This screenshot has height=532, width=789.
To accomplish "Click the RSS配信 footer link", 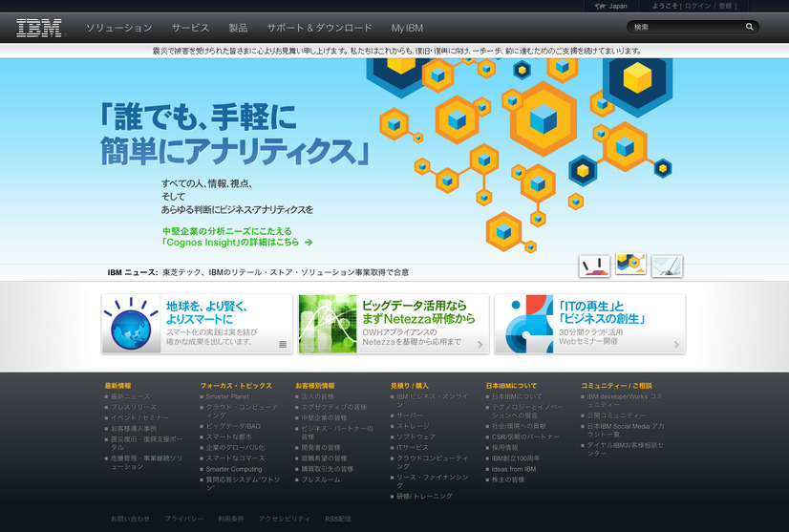I will tap(338, 519).
